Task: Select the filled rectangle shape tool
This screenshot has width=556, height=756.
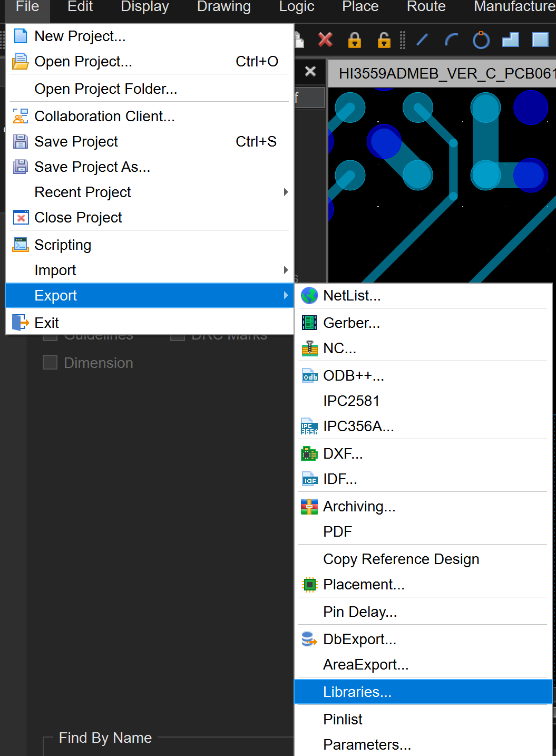Action: coord(540,40)
